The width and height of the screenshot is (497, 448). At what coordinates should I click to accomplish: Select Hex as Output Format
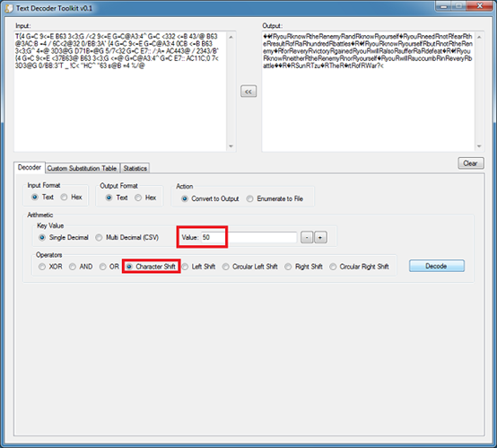click(145, 198)
